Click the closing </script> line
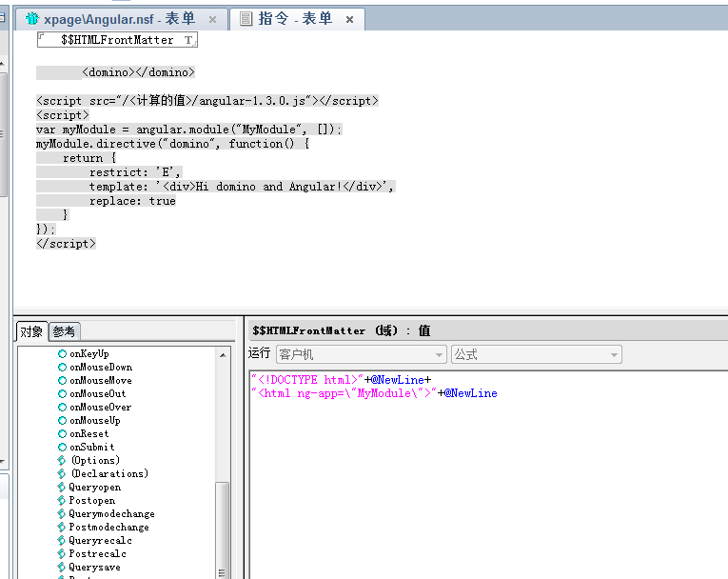Screen dimensions: 728x579 pos(66,244)
